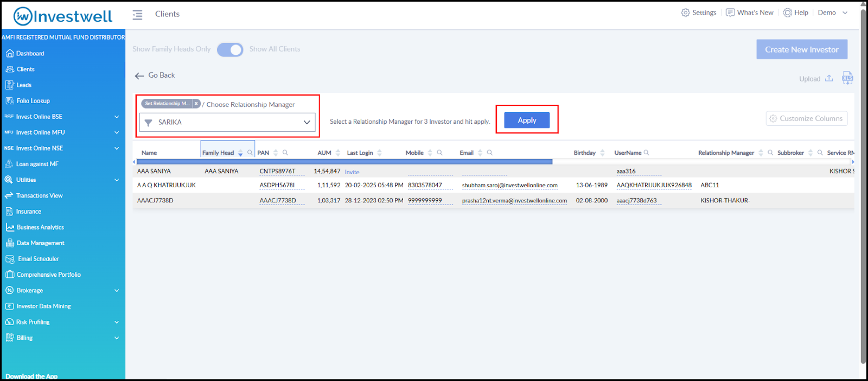Open Business Analytics
This screenshot has height=381, width=868.
(x=35, y=227)
